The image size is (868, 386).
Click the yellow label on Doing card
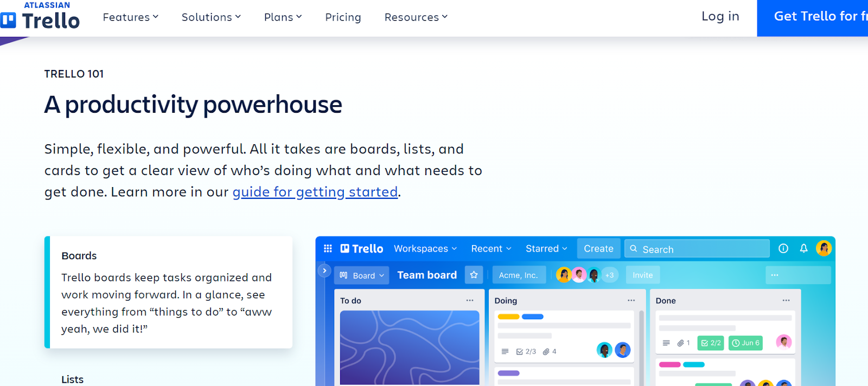509,317
